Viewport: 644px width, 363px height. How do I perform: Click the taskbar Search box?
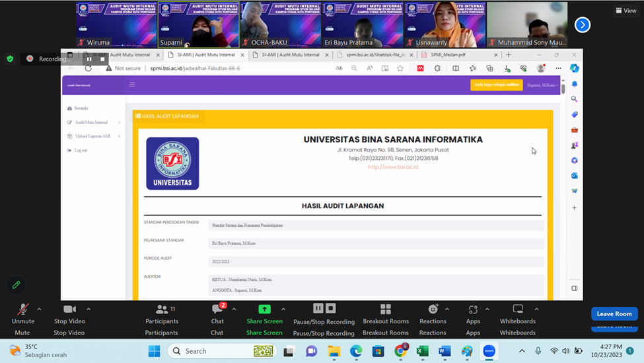point(222,351)
